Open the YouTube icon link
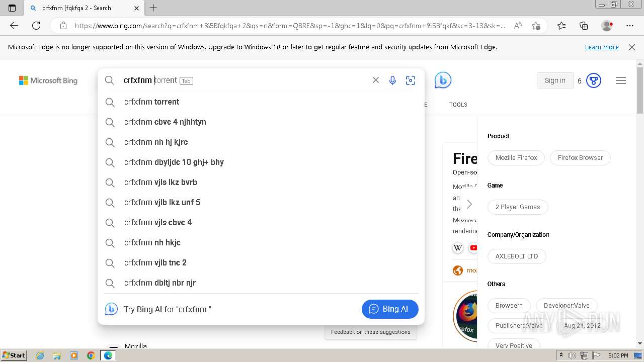644x362 pixels. pyautogui.click(x=473, y=248)
